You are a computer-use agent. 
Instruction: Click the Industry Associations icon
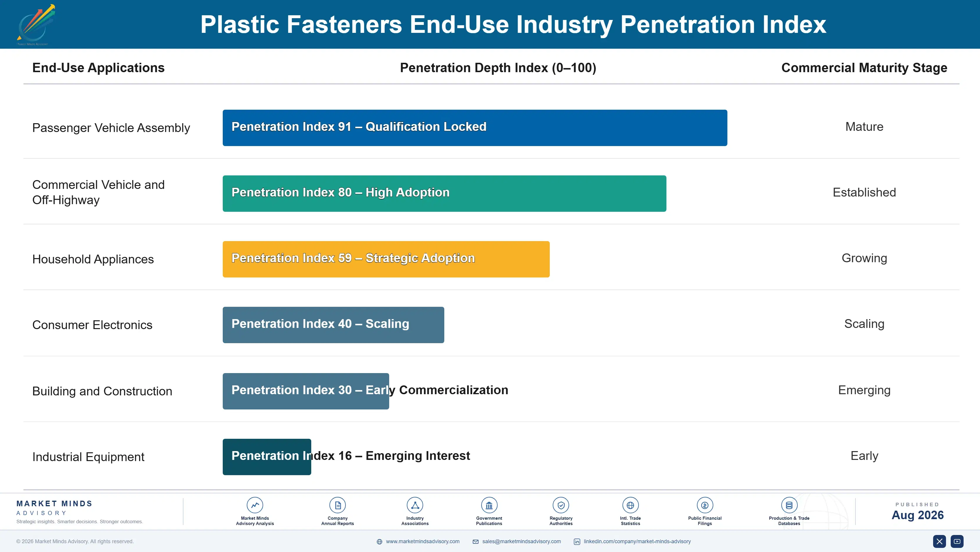click(x=415, y=505)
